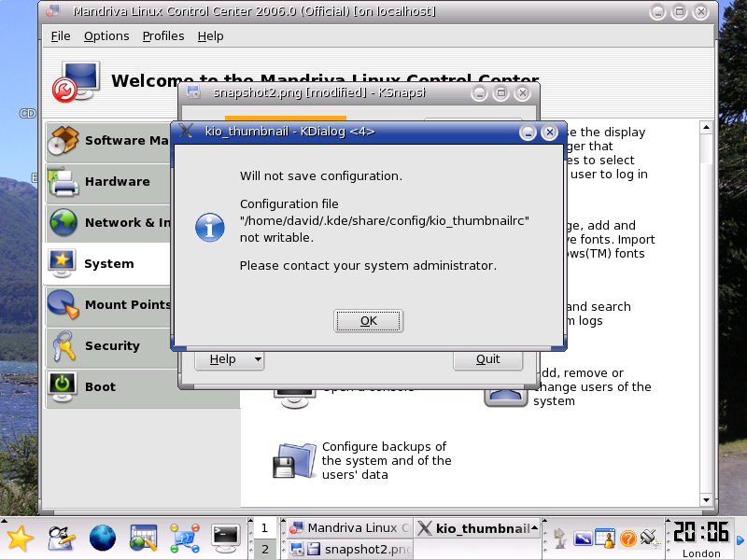The width and height of the screenshot is (747, 560).
Task: Launch the calendar globe icon in panel
Action: coord(144,539)
